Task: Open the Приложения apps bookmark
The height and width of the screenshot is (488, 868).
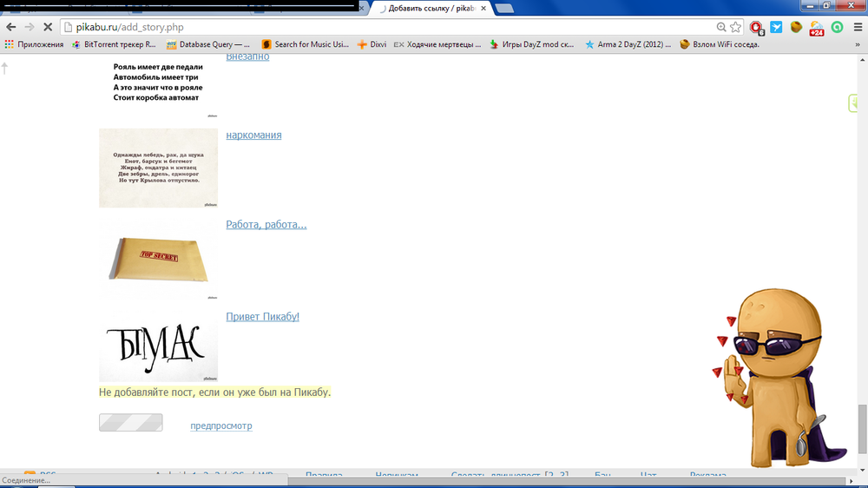Action: click(35, 44)
